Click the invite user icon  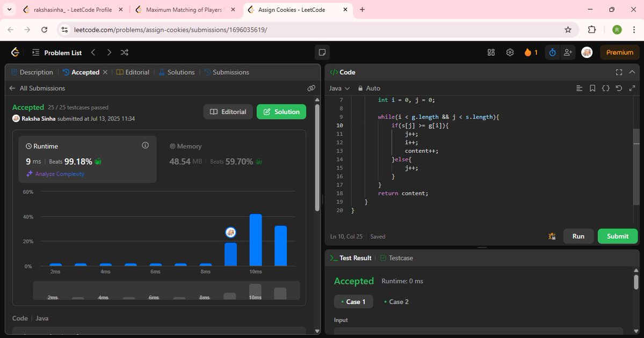[x=568, y=52]
